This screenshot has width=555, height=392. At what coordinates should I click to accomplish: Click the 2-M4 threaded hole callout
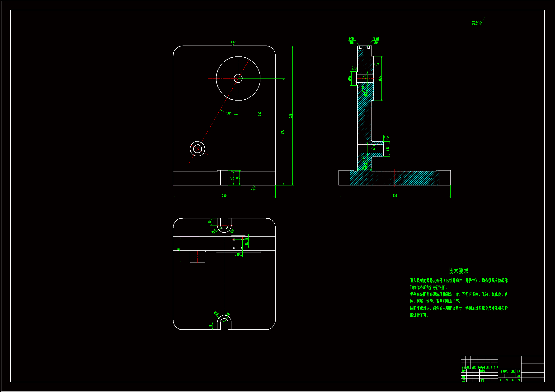click(x=351, y=39)
